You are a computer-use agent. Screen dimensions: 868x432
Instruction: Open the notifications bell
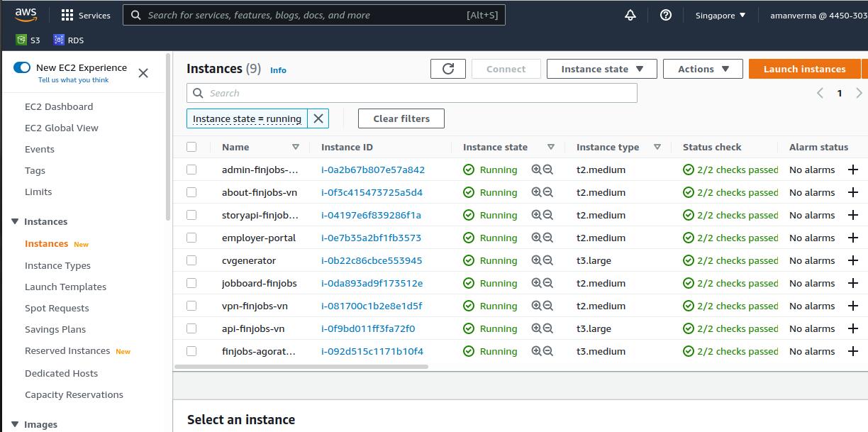(x=630, y=15)
